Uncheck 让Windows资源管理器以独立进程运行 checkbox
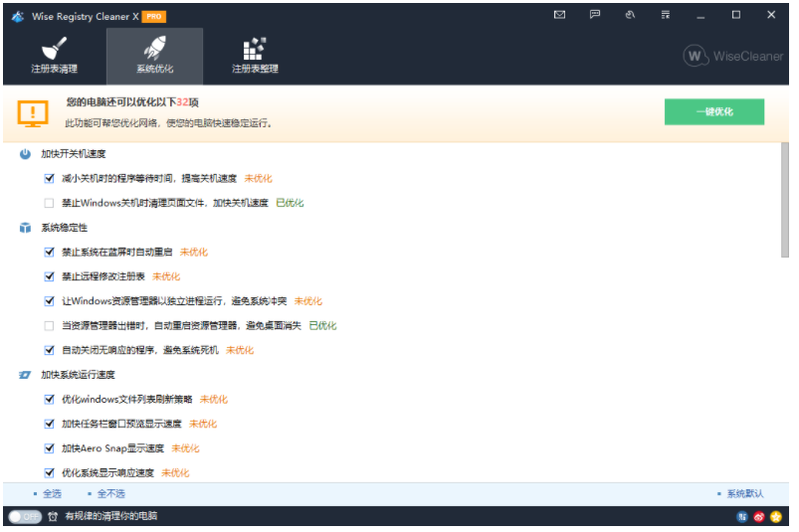 coord(50,301)
